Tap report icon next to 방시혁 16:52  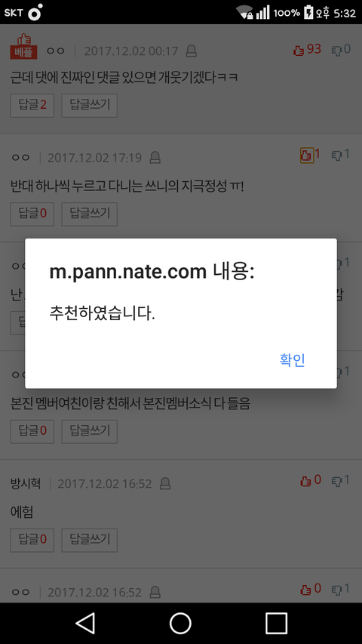(x=165, y=483)
